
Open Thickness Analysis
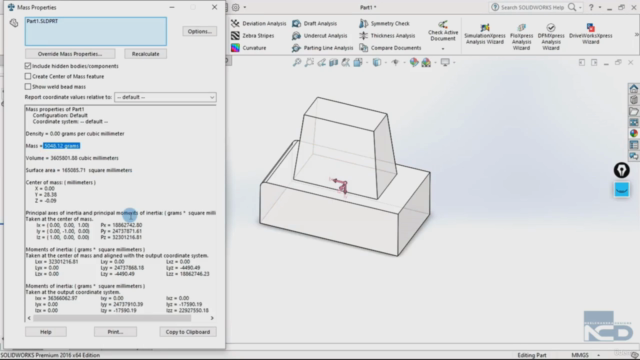coord(387,36)
